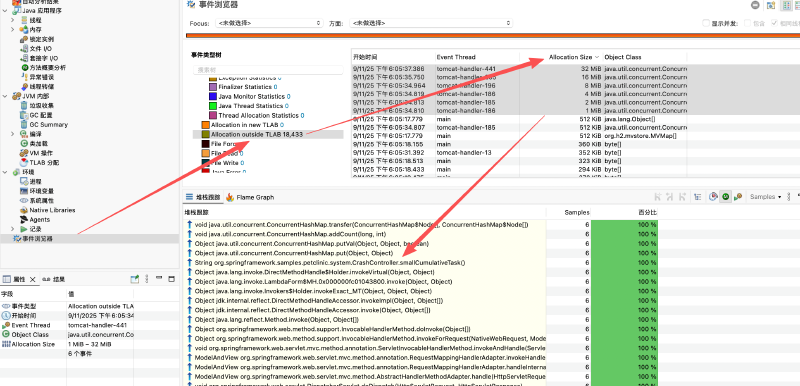Image resolution: width=800 pixels, height=386 pixels.
Task: Select ConcurrentHashMap.transfer stack frame
Action: (x=361, y=224)
